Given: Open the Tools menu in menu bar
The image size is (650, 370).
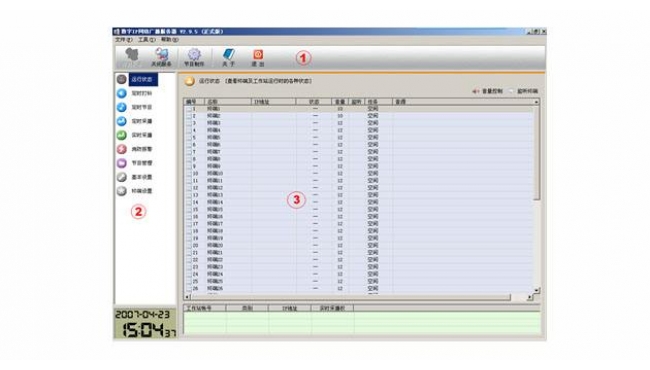Looking at the screenshot, I should point(147,40).
